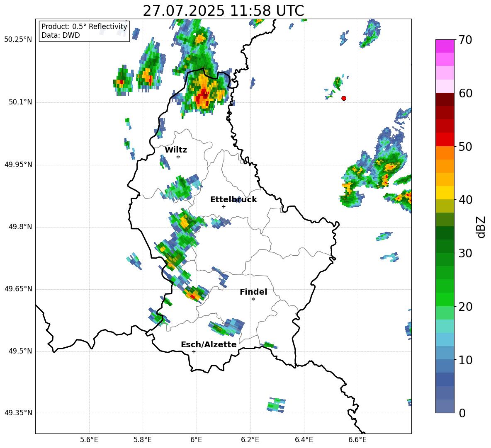This screenshot has width=491, height=448.
Task: Click the 50.25°N latitude label
Action: click(x=18, y=40)
